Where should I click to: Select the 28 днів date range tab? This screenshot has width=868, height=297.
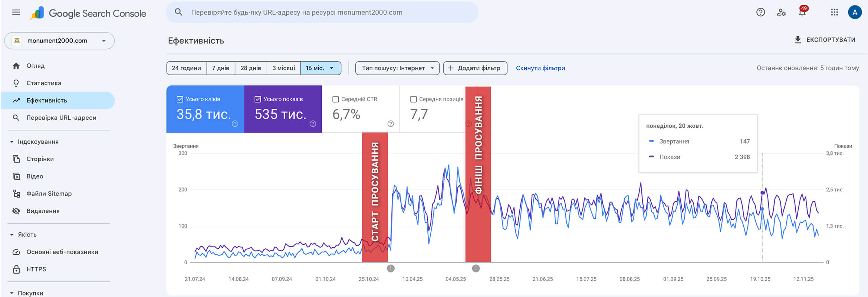[x=250, y=68]
